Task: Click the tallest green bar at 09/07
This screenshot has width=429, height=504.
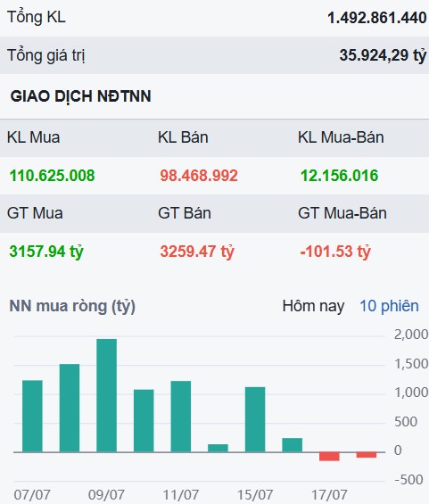Action: coord(106,395)
